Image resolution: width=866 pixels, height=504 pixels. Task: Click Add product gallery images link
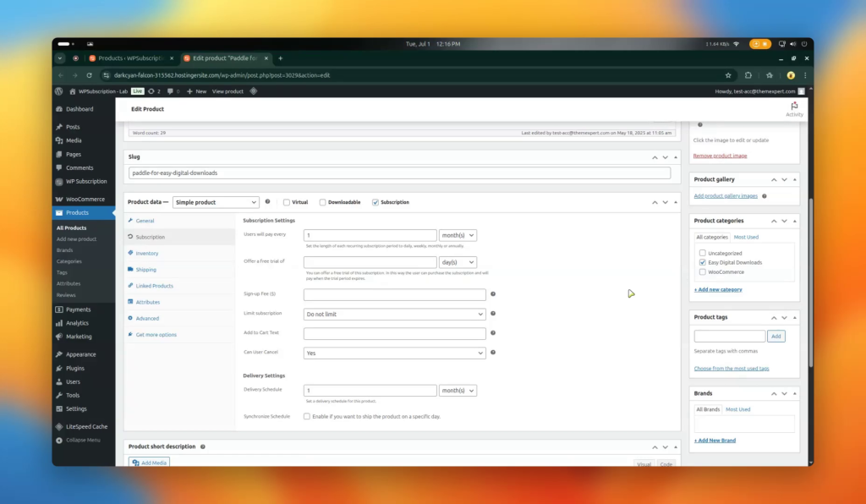726,196
